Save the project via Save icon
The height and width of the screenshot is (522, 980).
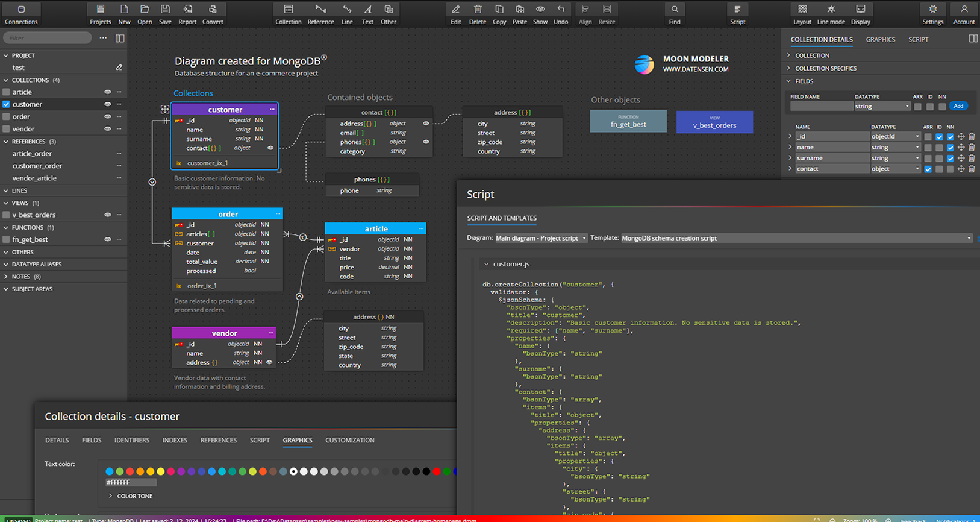tap(165, 14)
